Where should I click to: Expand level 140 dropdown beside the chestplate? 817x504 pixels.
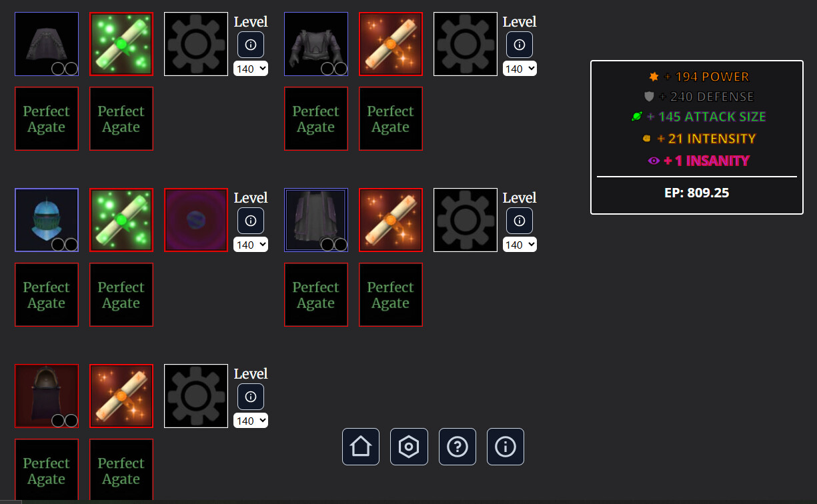point(520,69)
